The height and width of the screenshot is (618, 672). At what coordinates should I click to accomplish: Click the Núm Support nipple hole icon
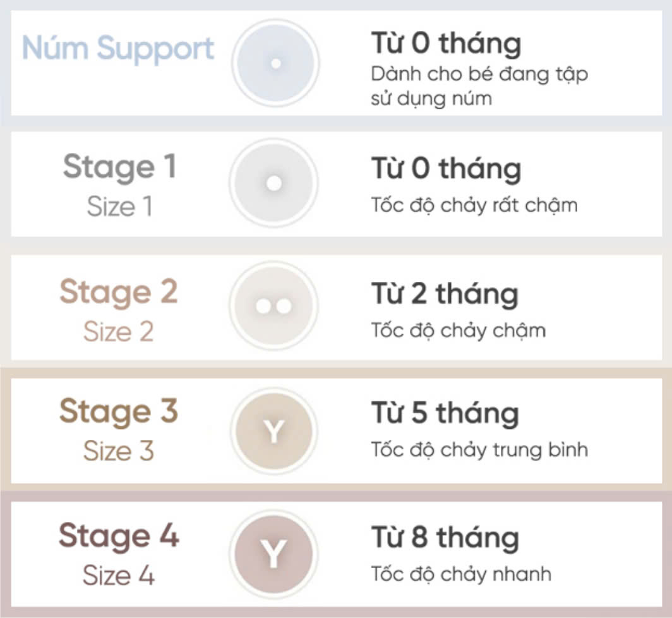(275, 63)
